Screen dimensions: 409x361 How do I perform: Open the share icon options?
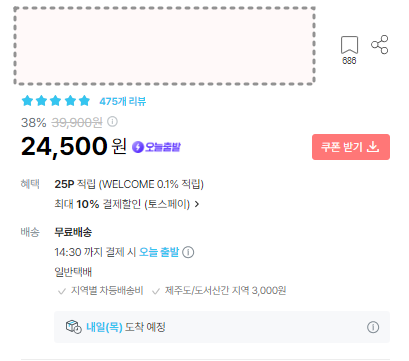click(x=380, y=44)
